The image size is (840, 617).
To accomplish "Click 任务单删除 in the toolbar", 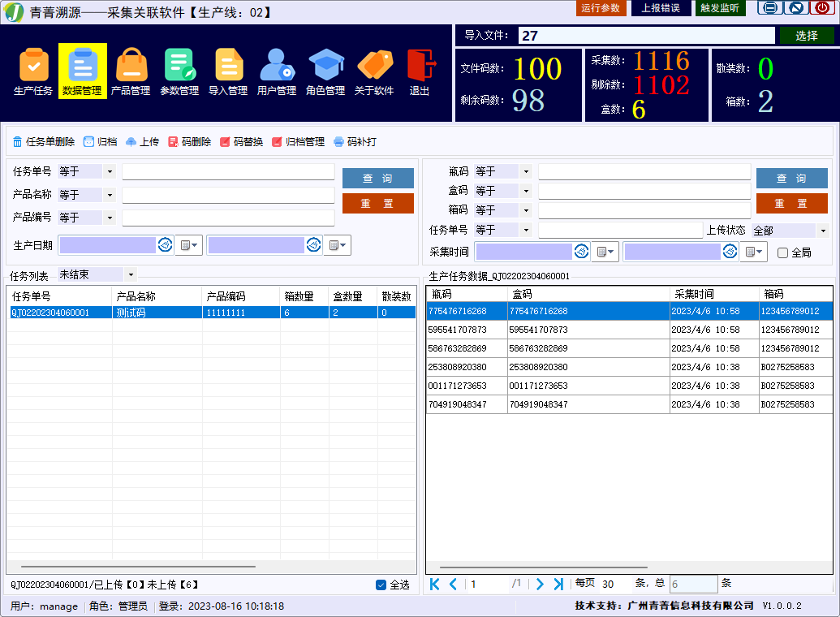I will click(44, 142).
